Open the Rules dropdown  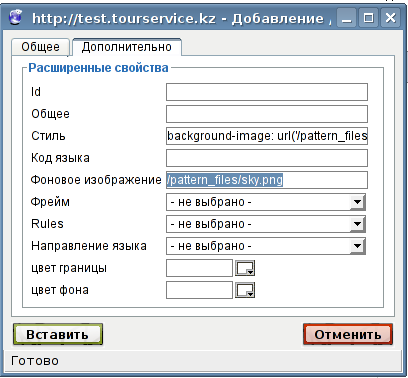(266, 224)
